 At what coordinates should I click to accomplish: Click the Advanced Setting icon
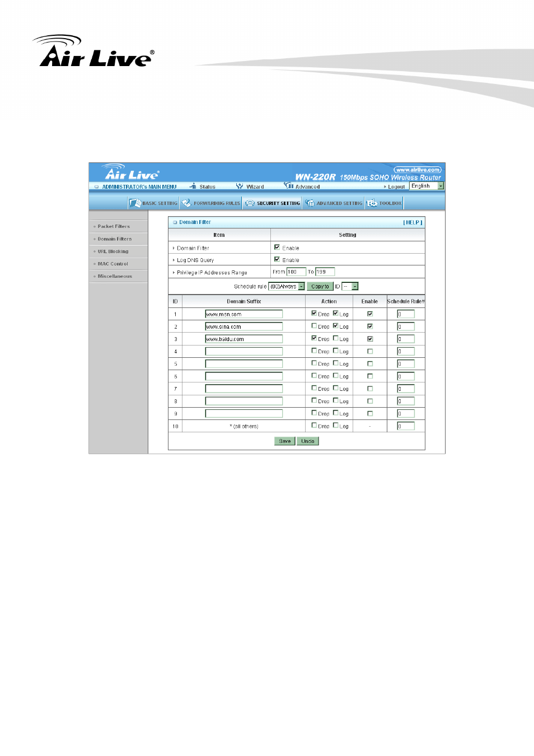[310, 203]
